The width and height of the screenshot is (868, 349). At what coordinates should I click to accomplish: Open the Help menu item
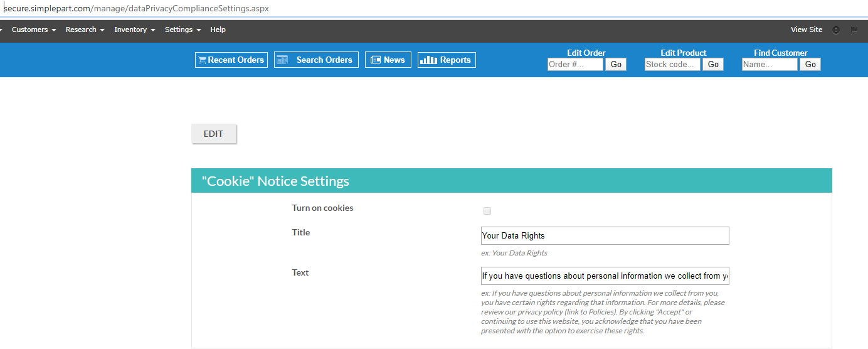click(x=218, y=30)
